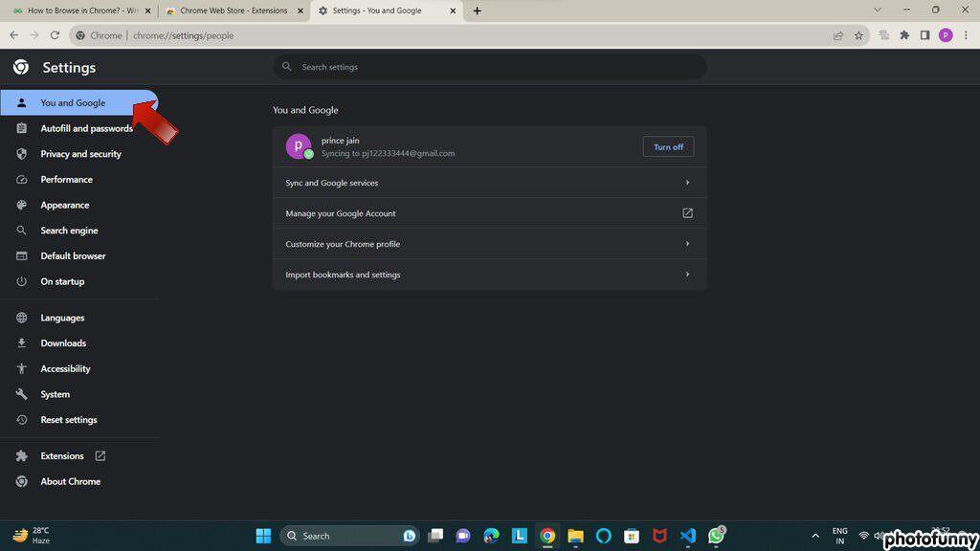Click the Chrome logo beside Settings title
The height and width of the screenshot is (551, 980).
[x=21, y=67]
